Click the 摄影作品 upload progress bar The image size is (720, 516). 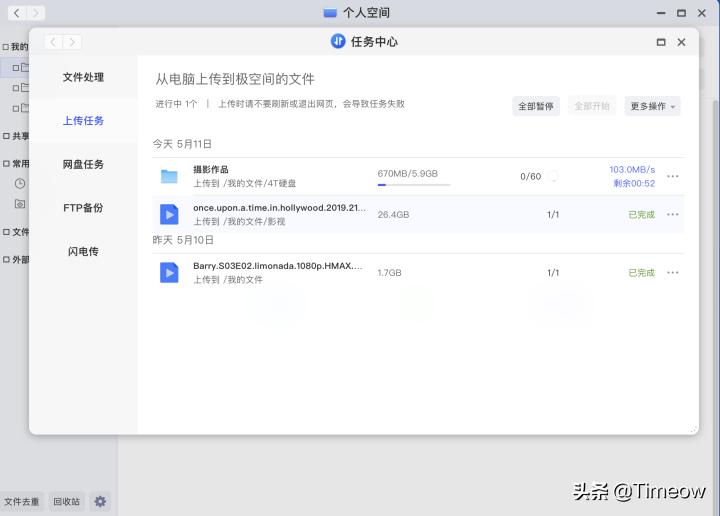click(414, 185)
